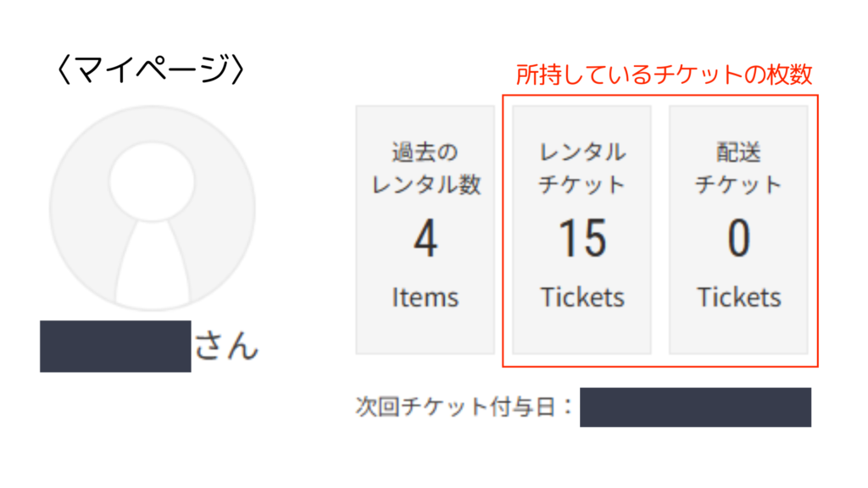Open the 配送チケット ticket card

[x=737, y=229]
